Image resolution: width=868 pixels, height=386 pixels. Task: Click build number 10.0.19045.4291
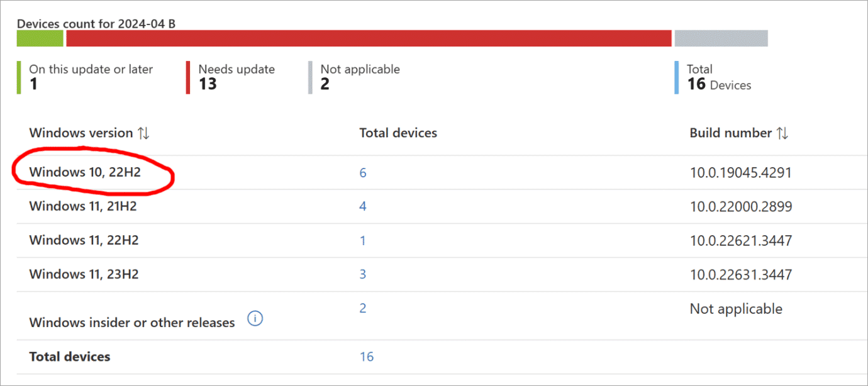[740, 172]
